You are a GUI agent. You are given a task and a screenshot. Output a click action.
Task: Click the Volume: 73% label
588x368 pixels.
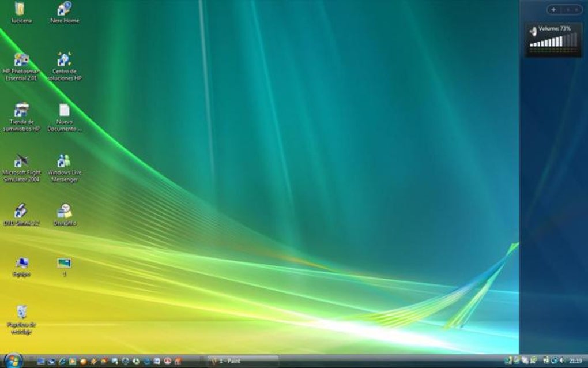pos(555,28)
